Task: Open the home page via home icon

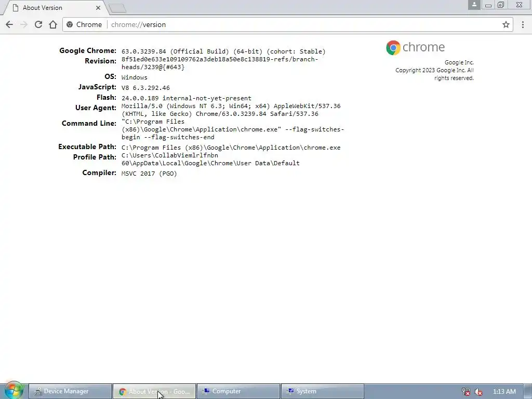Action: pos(53,24)
